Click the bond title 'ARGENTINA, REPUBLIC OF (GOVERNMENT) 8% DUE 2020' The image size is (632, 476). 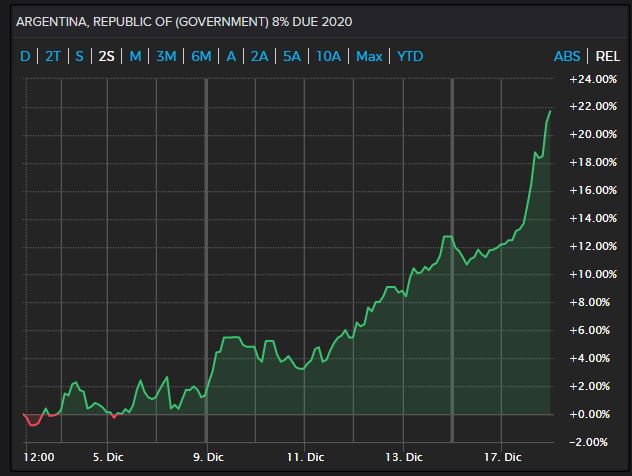pyautogui.click(x=184, y=22)
